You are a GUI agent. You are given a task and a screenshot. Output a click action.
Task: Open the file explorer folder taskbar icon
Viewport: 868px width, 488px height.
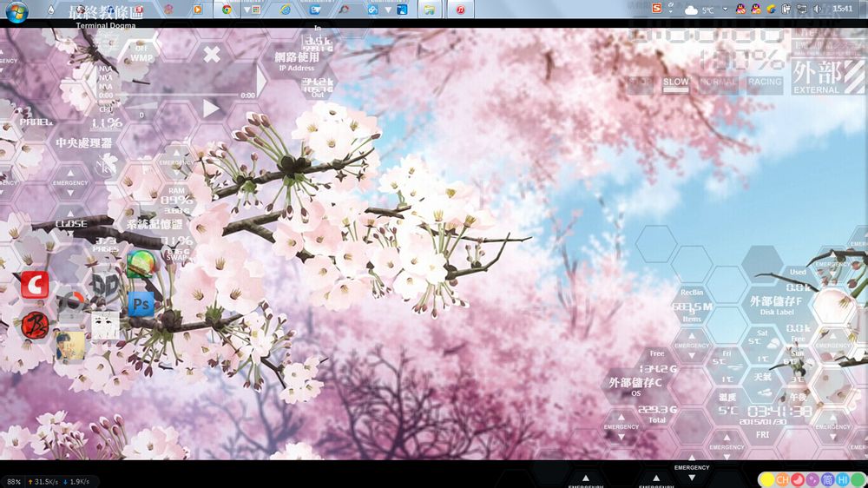430,10
